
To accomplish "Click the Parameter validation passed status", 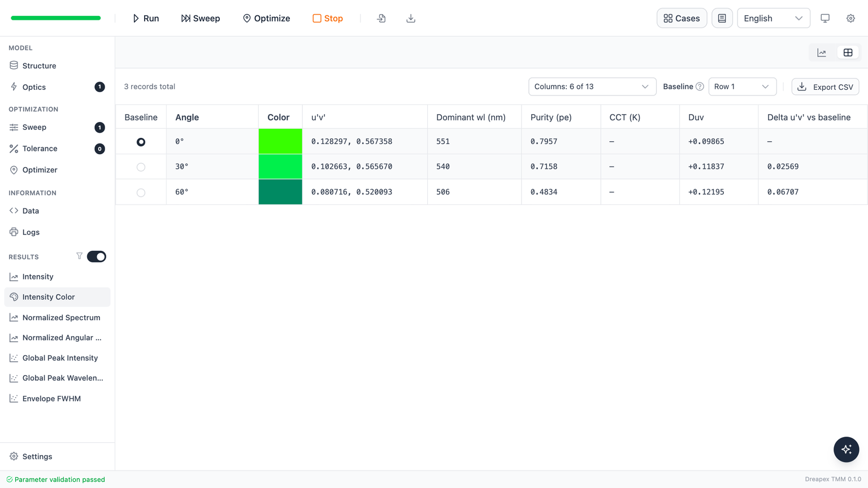I will 55,480.
